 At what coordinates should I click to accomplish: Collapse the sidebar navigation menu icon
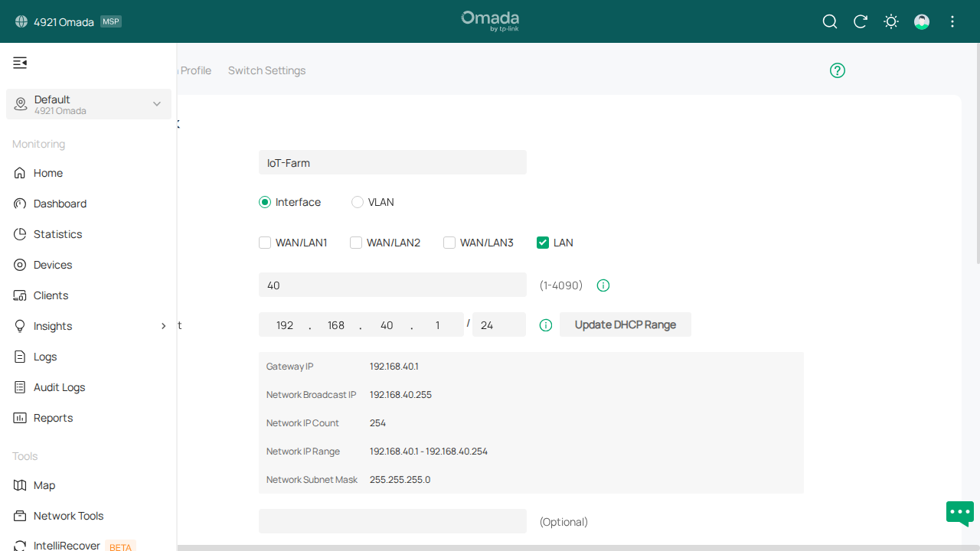click(20, 63)
